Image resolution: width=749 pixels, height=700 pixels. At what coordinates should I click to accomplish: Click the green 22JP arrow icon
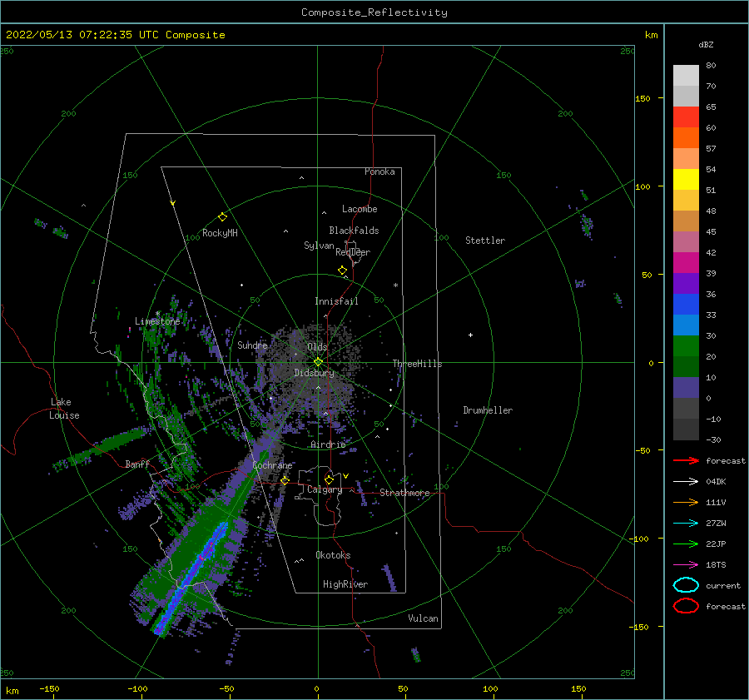686,544
